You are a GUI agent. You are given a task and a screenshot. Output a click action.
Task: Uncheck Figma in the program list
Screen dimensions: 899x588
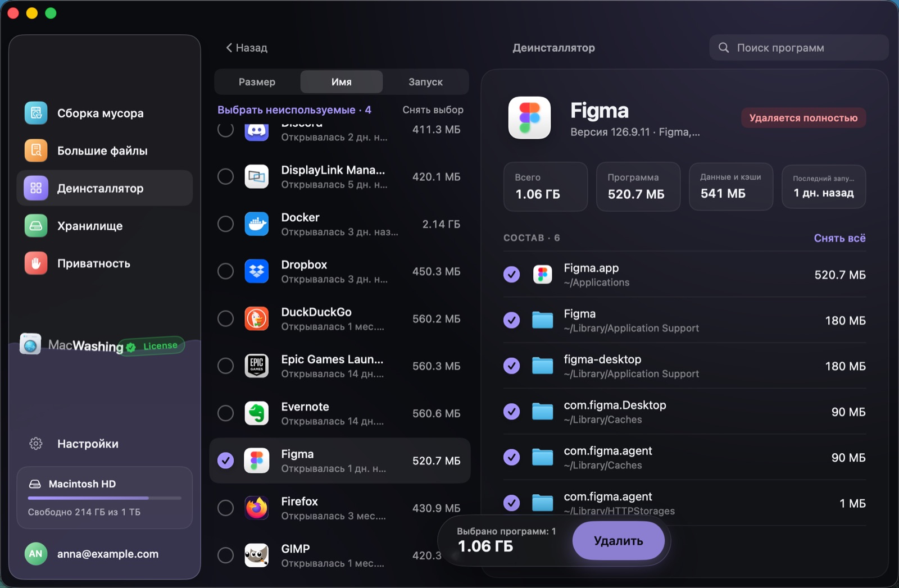[225, 461]
